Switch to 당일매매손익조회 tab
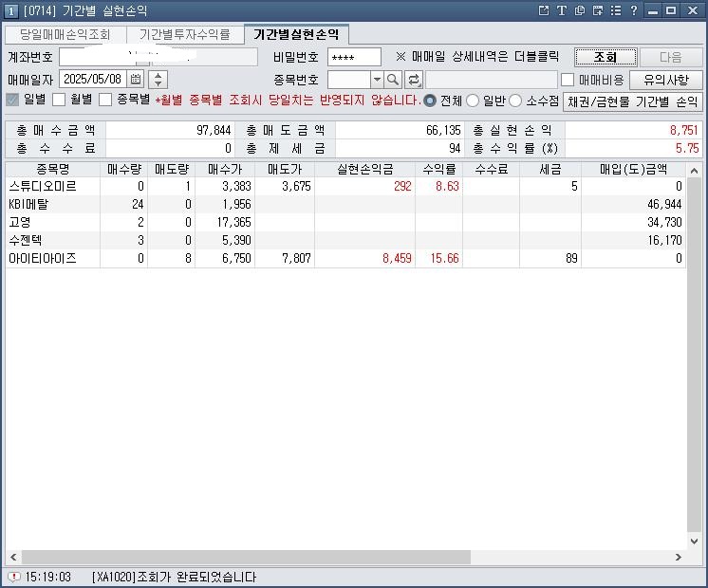Screen dimensions: 708x588 coord(65,34)
